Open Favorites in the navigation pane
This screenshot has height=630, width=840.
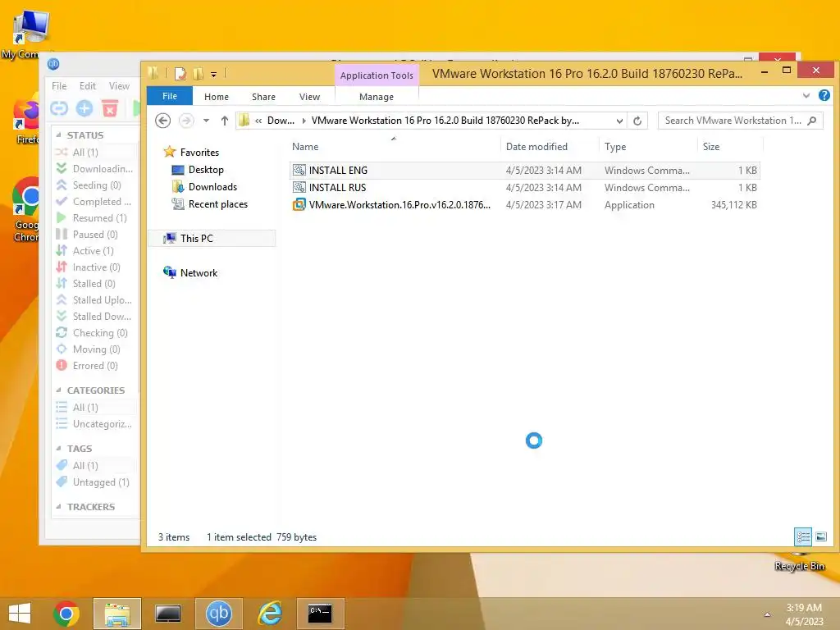(199, 152)
